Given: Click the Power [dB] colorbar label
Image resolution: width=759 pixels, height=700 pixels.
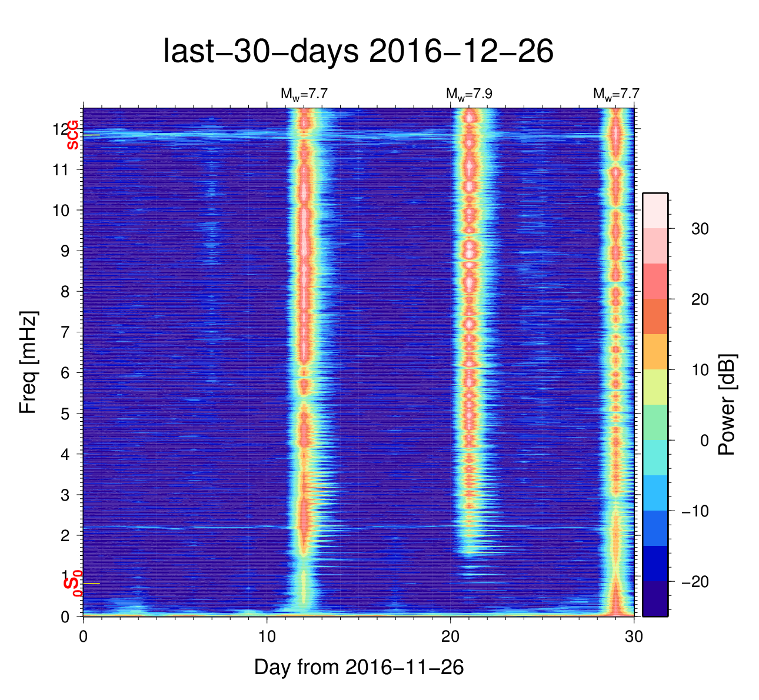Looking at the screenshot, I should tap(727, 405).
